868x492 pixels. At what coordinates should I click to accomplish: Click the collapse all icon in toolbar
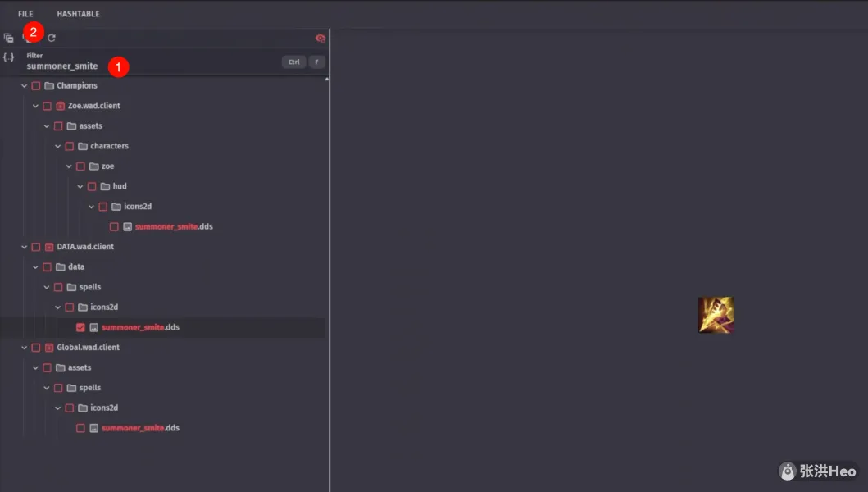click(x=9, y=38)
